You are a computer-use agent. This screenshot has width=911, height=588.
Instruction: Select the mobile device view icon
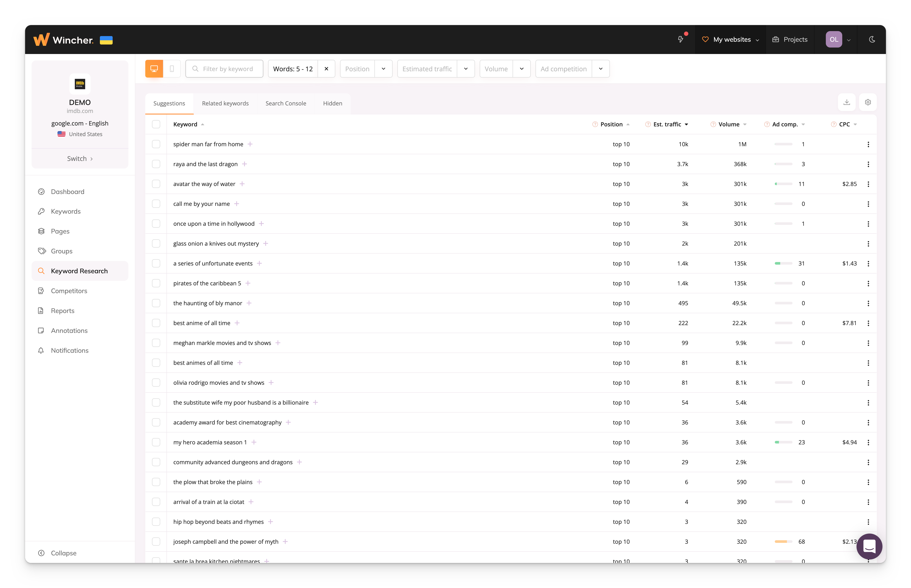point(172,69)
